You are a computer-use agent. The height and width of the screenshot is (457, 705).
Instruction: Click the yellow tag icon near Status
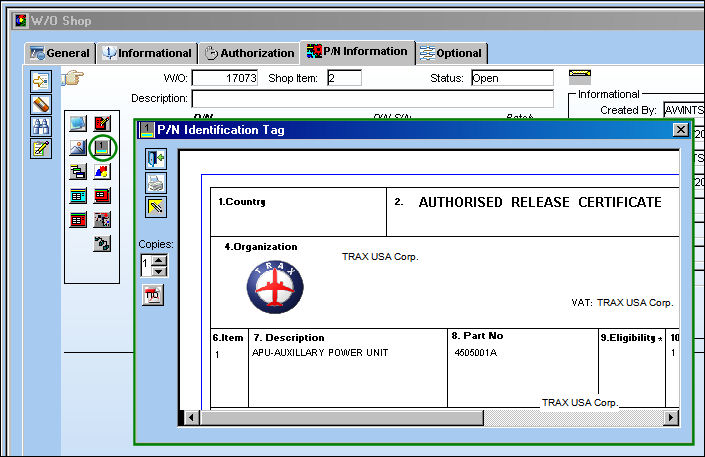pyautogui.click(x=580, y=77)
